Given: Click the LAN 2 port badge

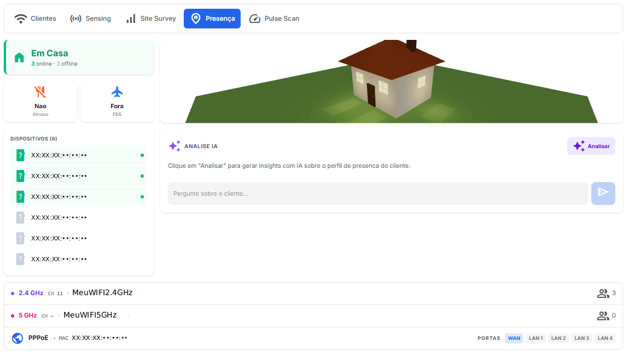Looking at the screenshot, I should tap(558, 338).
